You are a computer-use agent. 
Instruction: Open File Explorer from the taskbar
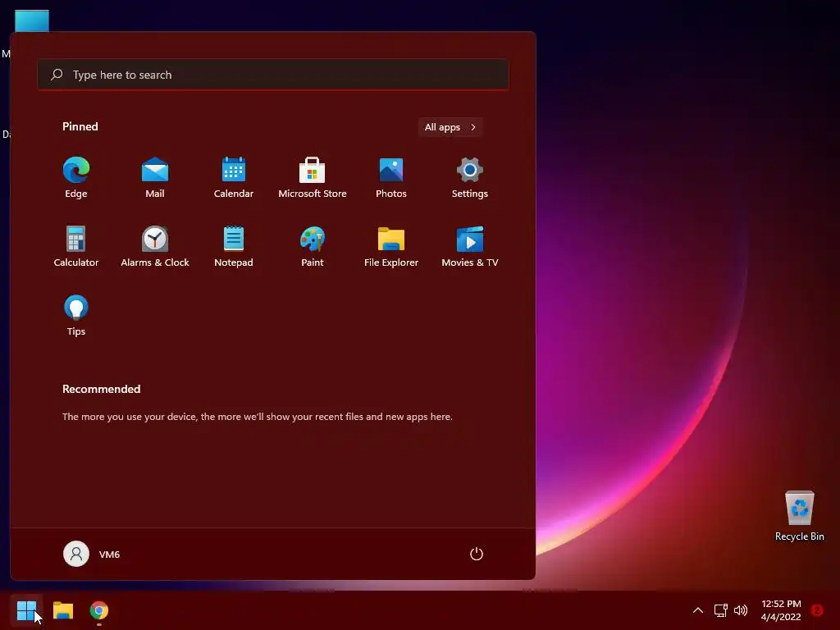coord(62,610)
